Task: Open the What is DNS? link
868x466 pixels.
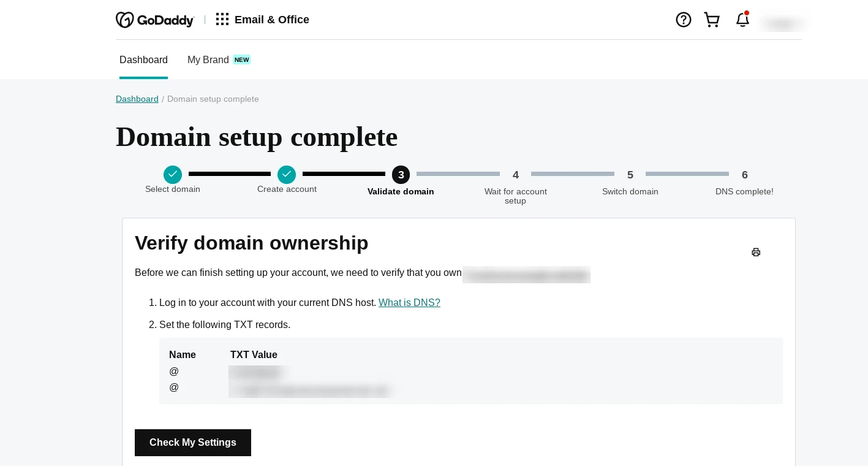Action: click(x=409, y=303)
